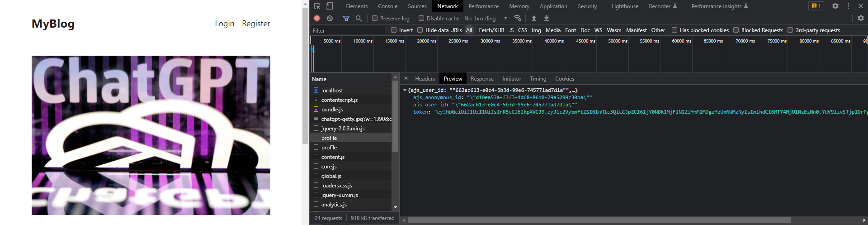Open network conditions wifi-gear icon
The image size is (868, 225).
[518, 18]
